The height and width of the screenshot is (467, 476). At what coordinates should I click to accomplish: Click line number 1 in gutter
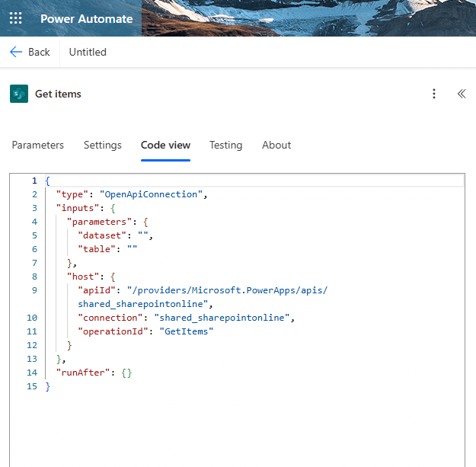pos(34,181)
